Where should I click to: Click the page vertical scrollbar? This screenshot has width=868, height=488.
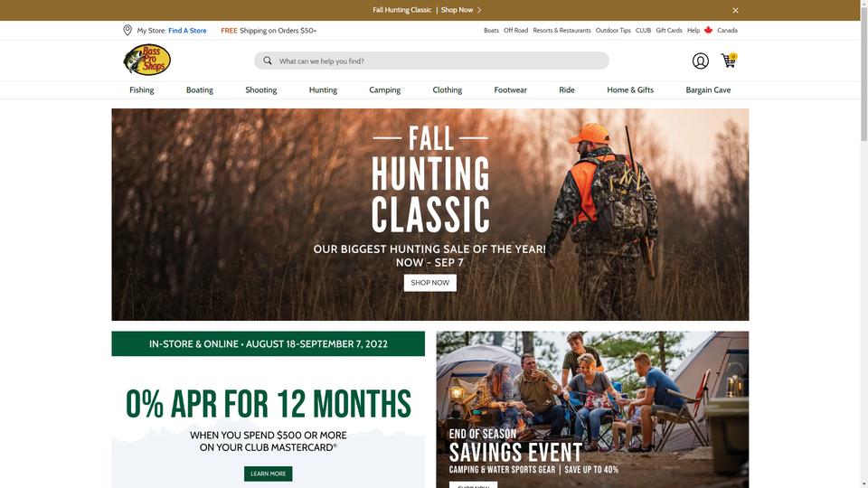pos(864,244)
